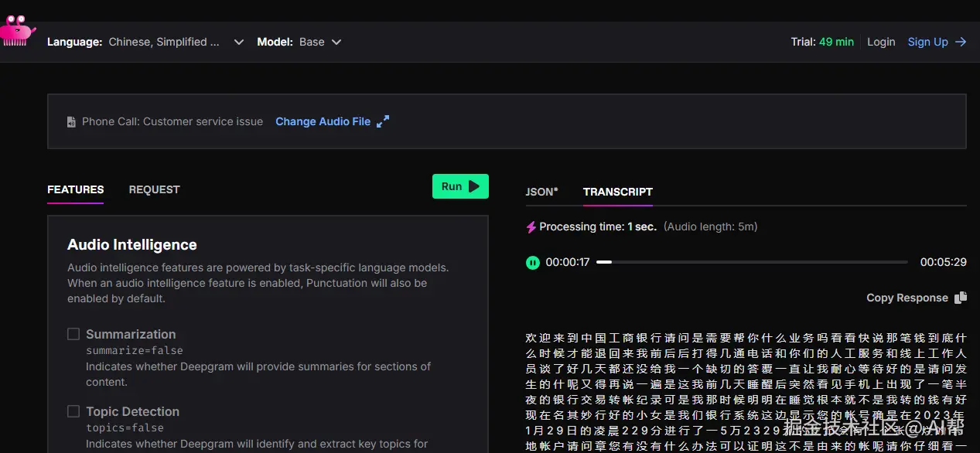The image size is (980, 453).
Task: Click the Login link
Action: click(881, 42)
